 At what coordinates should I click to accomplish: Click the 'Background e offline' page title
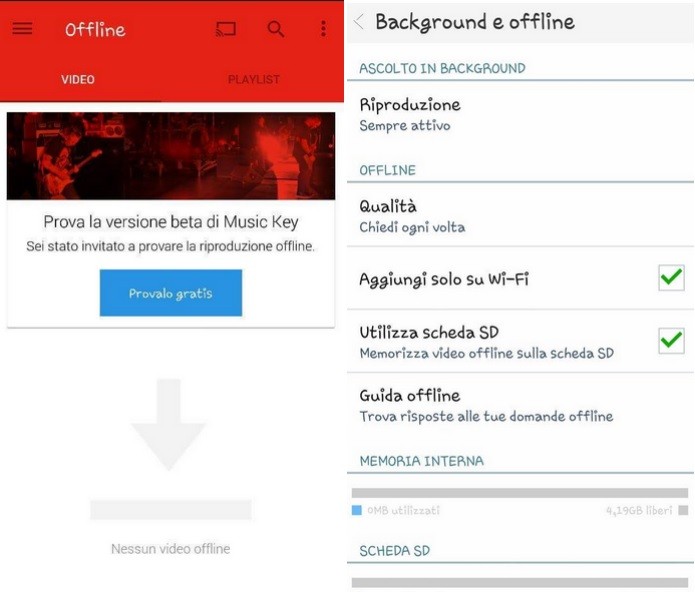(x=475, y=22)
